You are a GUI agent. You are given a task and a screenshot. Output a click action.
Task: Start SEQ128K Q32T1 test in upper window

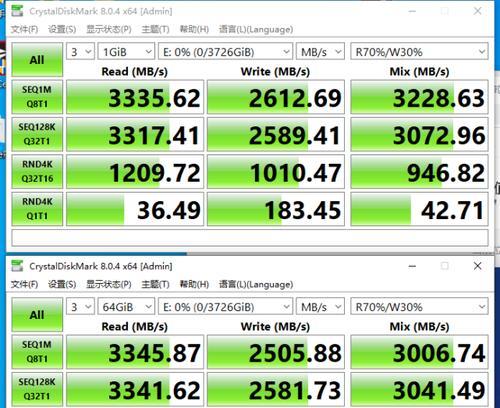pyautogui.click(x=37, y=134)
